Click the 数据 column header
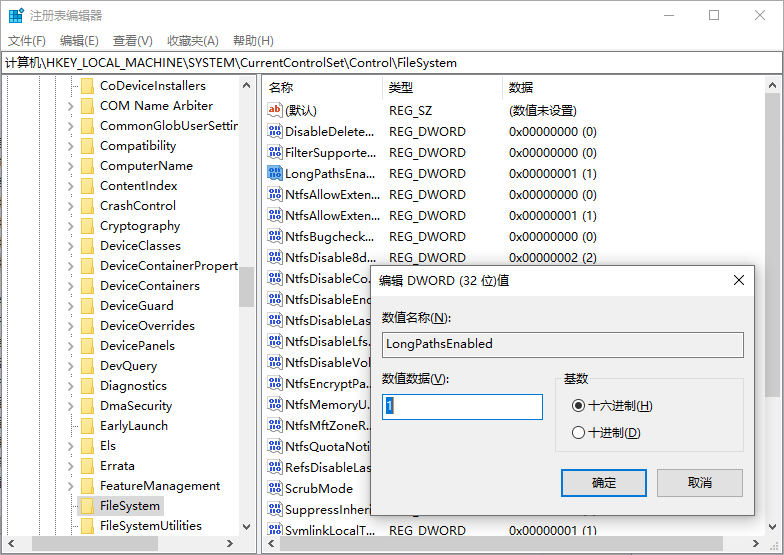The width and height of the screenshot is (784, 555). pos(521,87)
